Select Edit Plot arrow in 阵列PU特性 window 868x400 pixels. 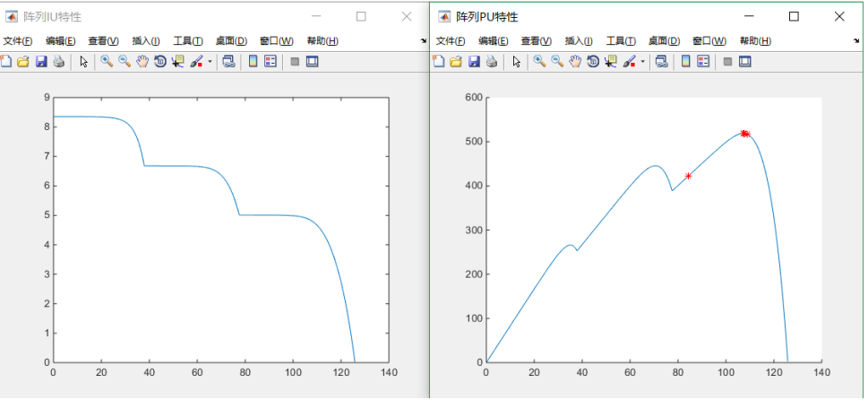(517, 62)
